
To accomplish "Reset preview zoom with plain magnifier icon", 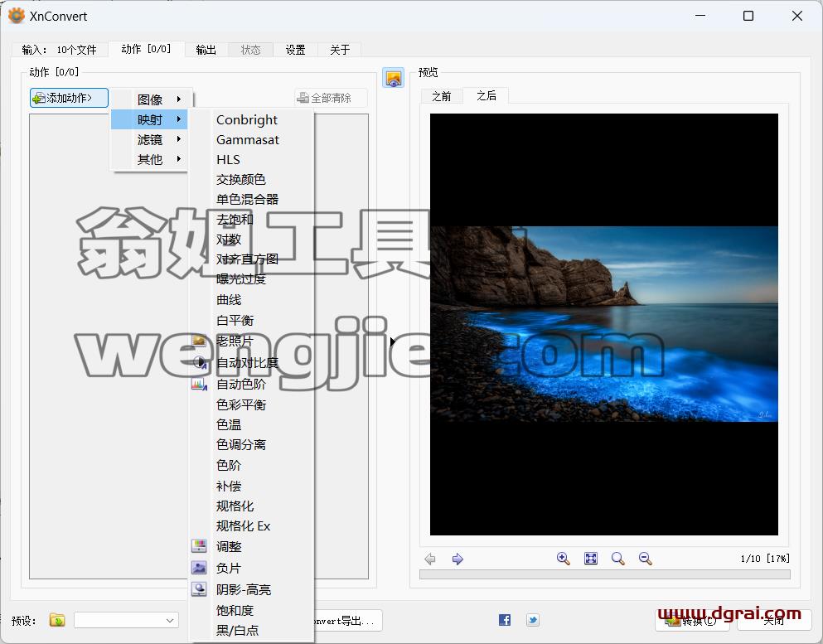I will point(617,559).
